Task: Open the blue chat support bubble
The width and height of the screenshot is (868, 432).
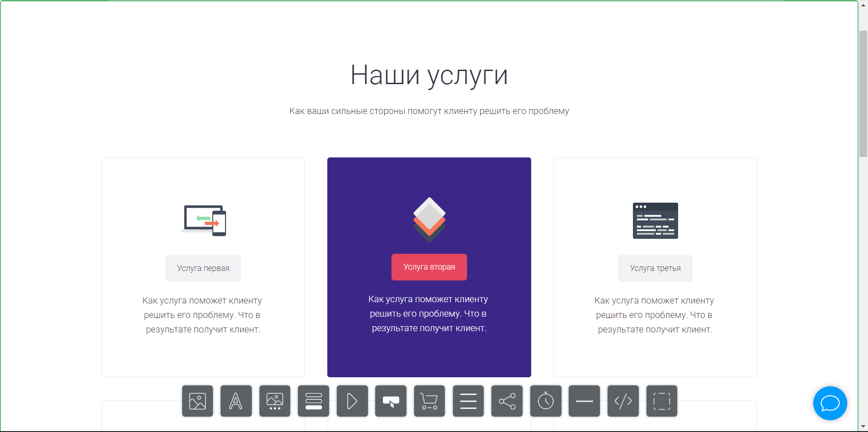Action: (x=830, y=403)
